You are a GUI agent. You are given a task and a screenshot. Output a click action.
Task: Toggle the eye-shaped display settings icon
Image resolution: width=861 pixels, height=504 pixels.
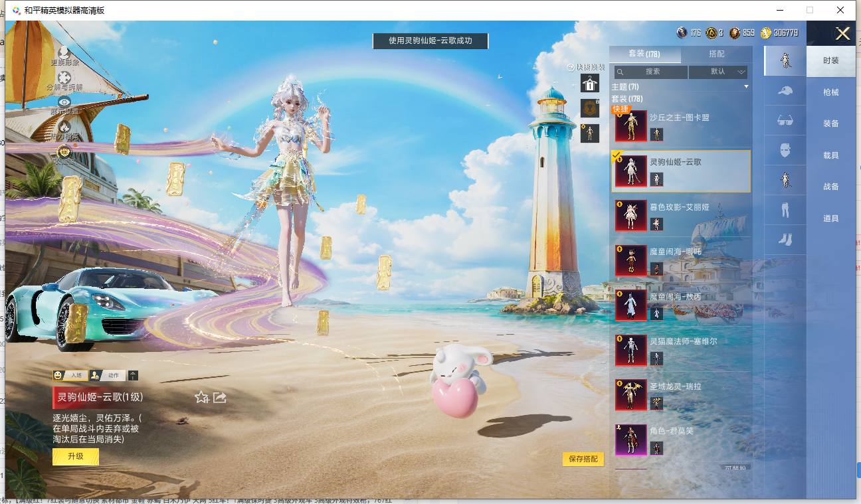(x=64, y=102)
